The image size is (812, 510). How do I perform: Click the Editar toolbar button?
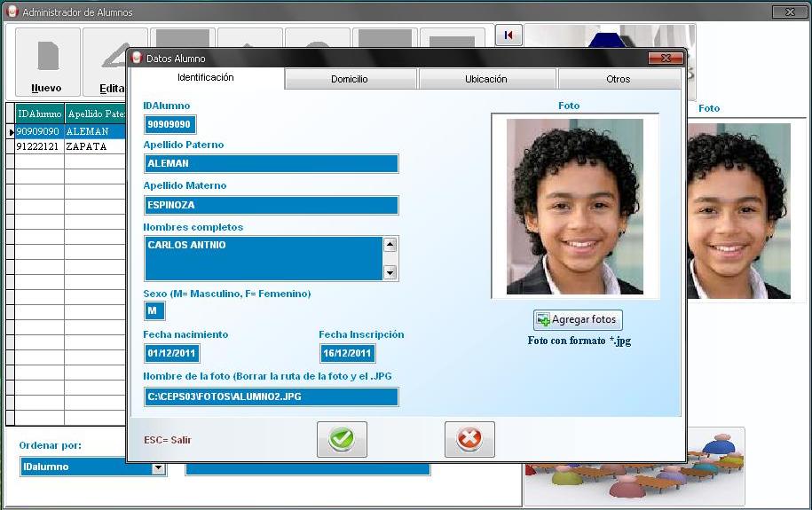pos(105,62)
